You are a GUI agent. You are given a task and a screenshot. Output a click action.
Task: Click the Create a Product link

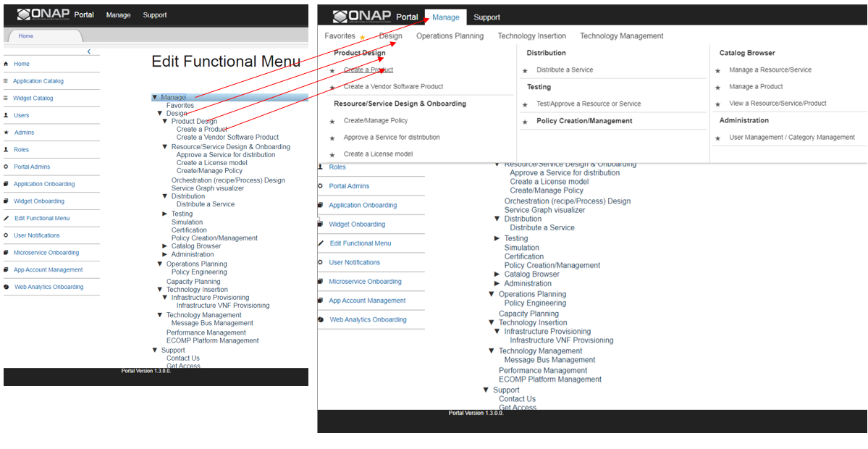[x=368, y=70]
